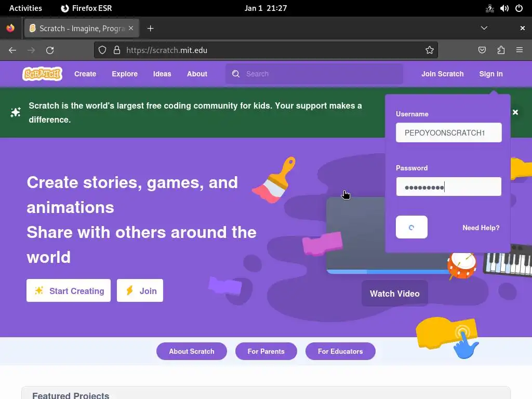Open the Explore menu item
Viewport: 532px width, 399px height.
click(125, 74)
